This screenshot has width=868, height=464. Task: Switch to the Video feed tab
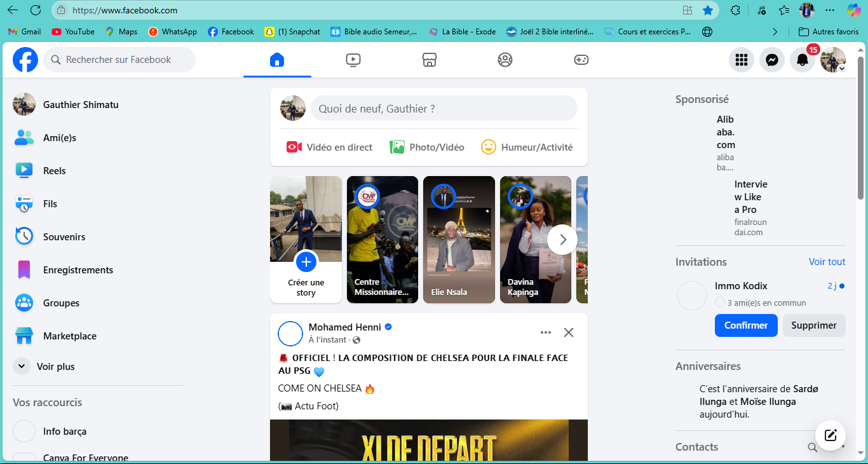tap(353, 59)
